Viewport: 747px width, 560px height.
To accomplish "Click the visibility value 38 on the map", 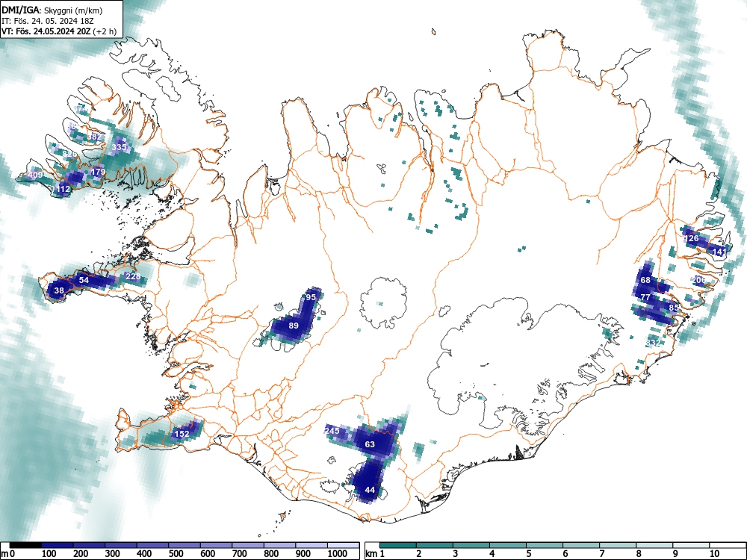I will point(59,290).
